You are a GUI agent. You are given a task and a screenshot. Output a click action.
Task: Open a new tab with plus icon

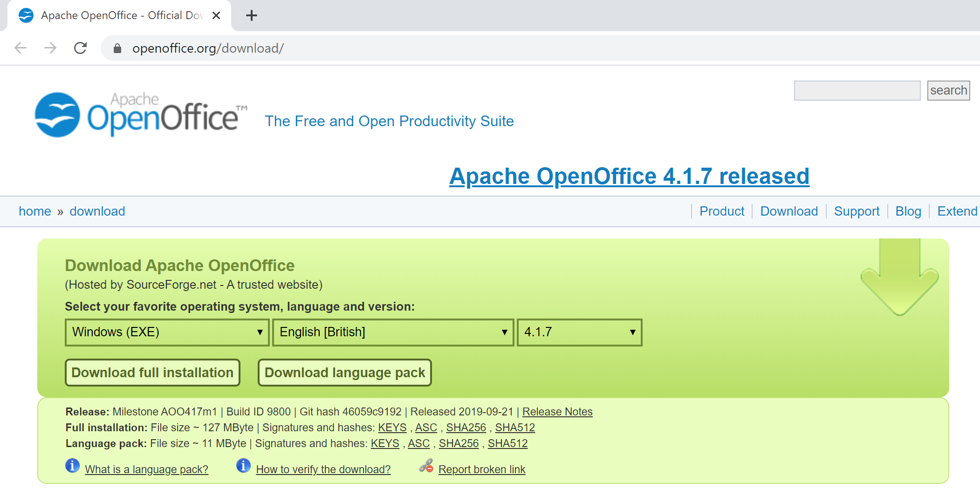(x=252, y=15)
